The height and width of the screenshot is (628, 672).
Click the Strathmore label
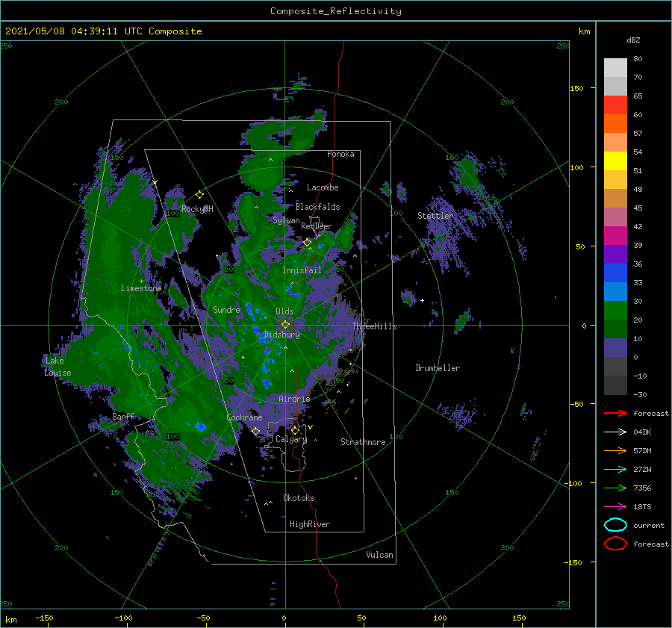click(x=363, y=442)
